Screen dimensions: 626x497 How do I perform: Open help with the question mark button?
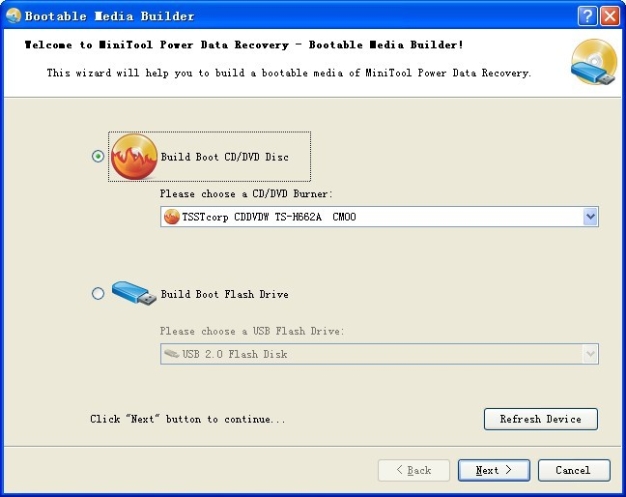click(x=587, y=16)
